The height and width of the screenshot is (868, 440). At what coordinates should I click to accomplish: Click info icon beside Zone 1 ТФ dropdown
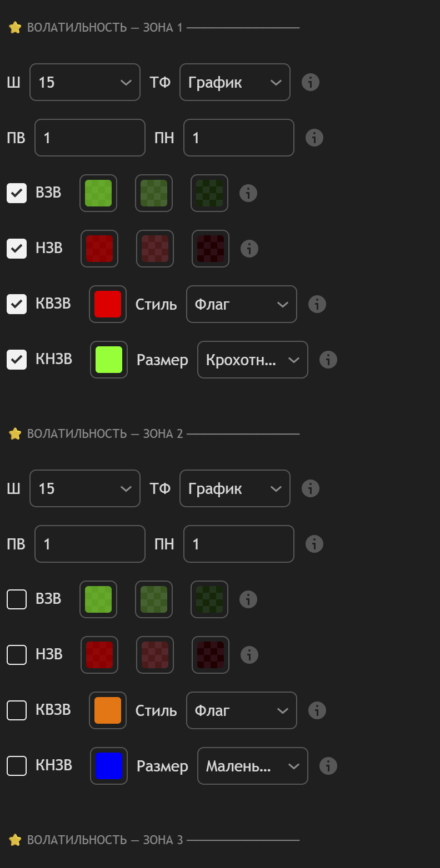(x=311, y=82)
